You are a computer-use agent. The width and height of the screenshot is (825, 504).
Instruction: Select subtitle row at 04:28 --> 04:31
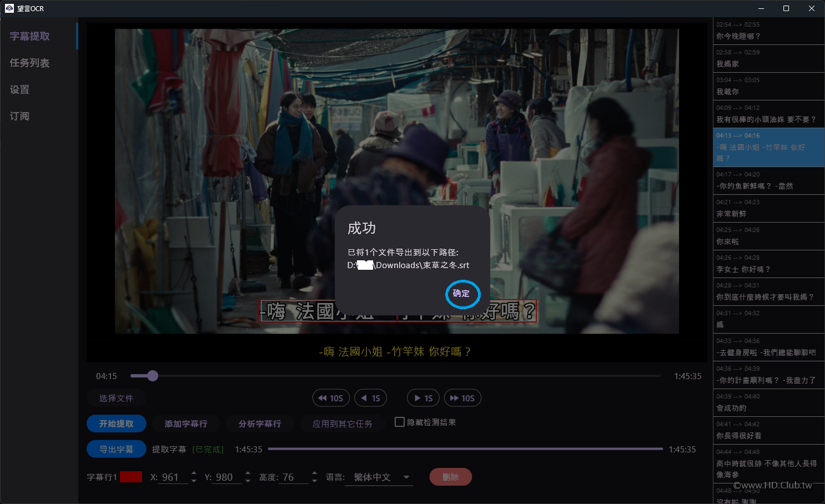[769, 292]
